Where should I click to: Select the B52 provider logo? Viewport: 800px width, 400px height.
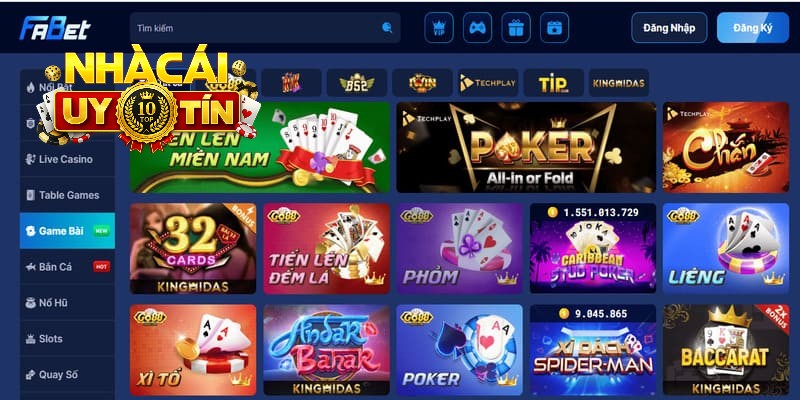357,83
